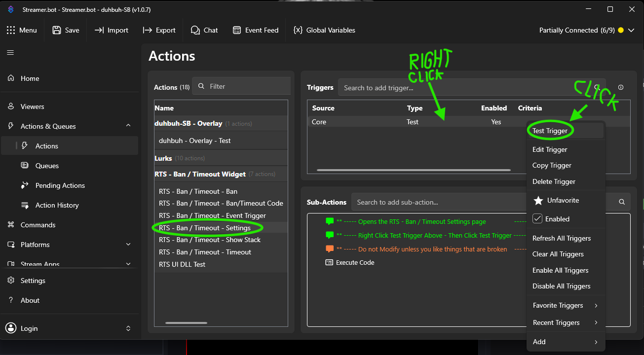Click the Import arrow icon

(x=99, y=30)
